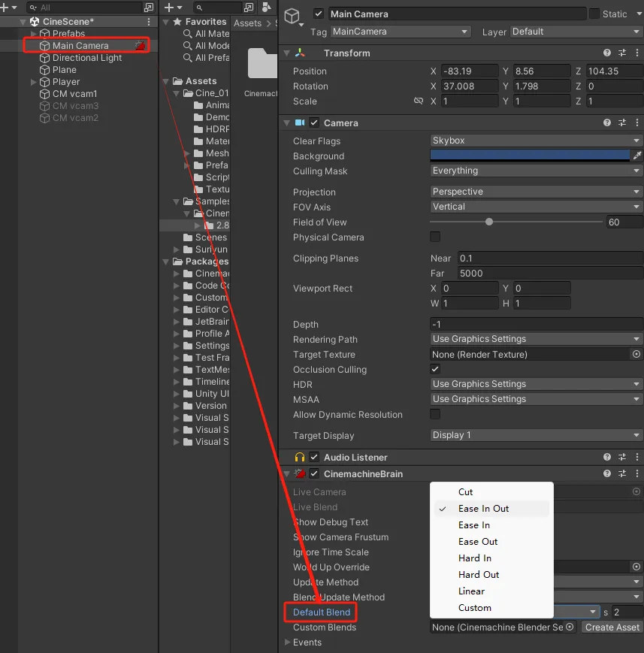Choose Linear blend option
Image resolution: width=644 pixels, height=653 pixels.
(491, 591)
